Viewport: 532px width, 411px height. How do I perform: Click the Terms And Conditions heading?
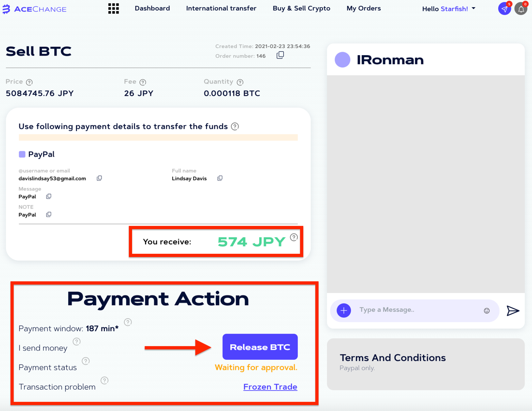pos(393,358)
